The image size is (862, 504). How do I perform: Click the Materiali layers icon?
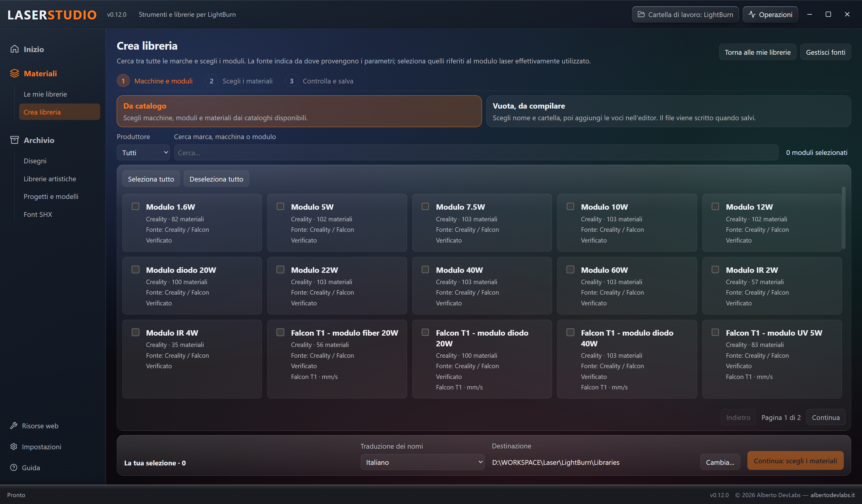pyautogui.click(x=14, y=73)
